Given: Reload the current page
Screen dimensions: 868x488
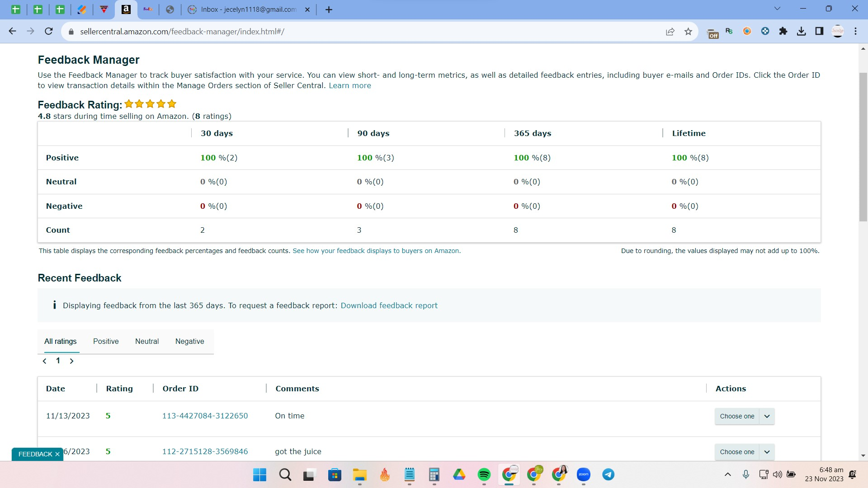Looking at the screenshot, I should click(49, 31).
